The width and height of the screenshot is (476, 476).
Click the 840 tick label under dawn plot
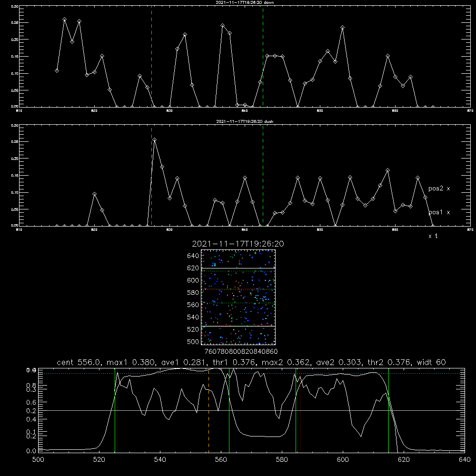tap(245, 111)
